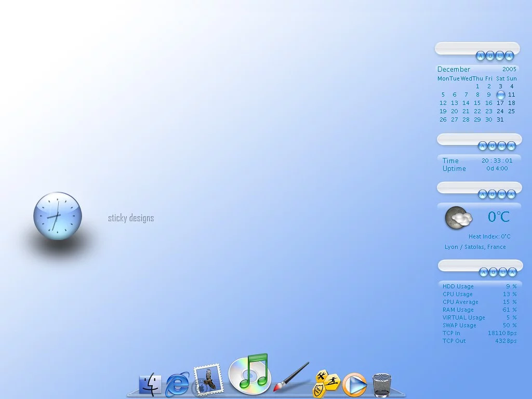This screenshot has width=532, height=399.
Task: Click the Q orb above the calendar
Action: tap(490, 56)
